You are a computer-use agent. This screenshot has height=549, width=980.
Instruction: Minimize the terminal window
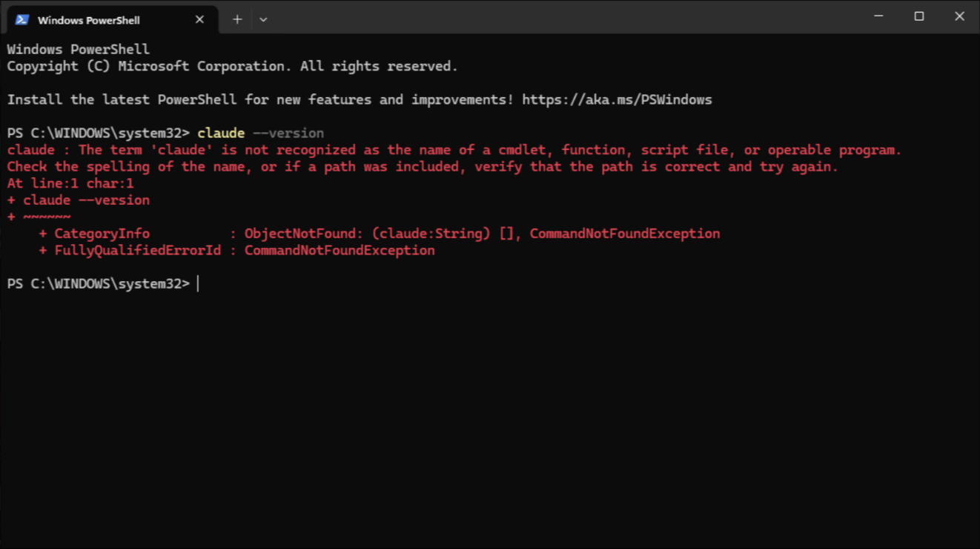click(878, 16)
